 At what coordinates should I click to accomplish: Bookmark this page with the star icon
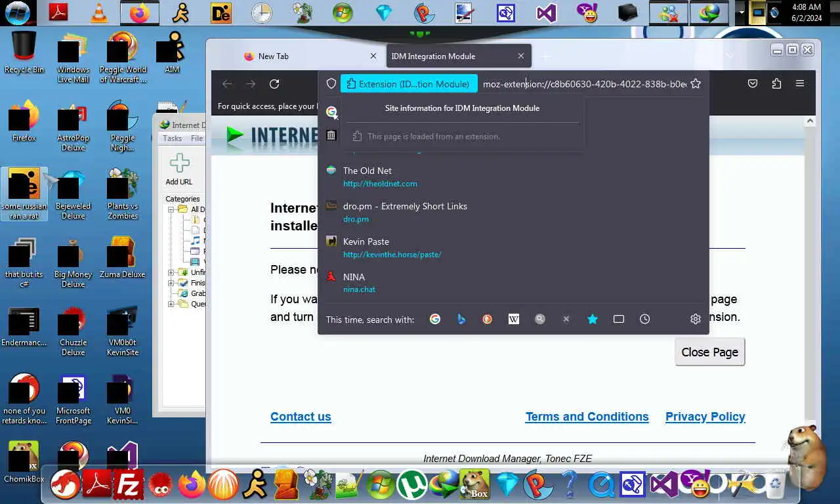[696, 83]
